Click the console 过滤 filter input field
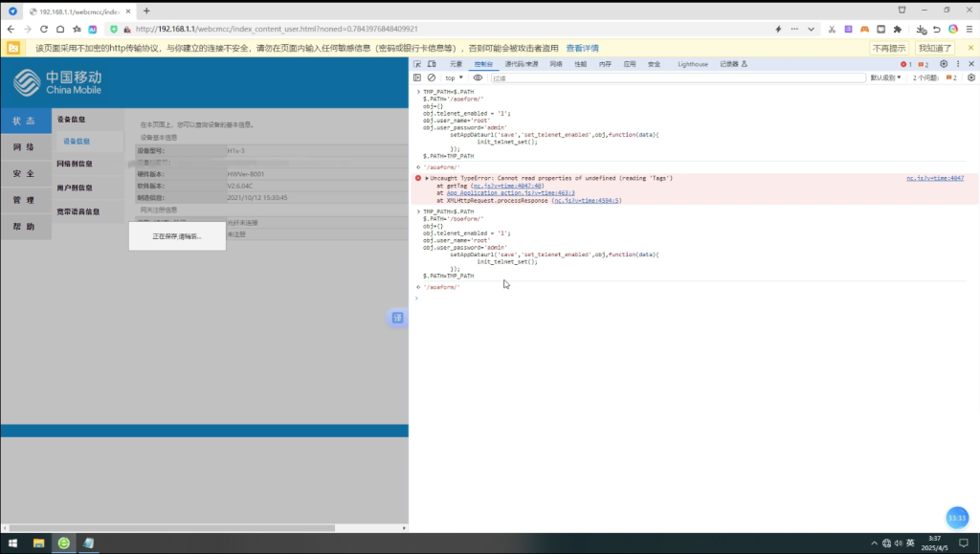This screenshot has height=554, width=980. [670, 78]
